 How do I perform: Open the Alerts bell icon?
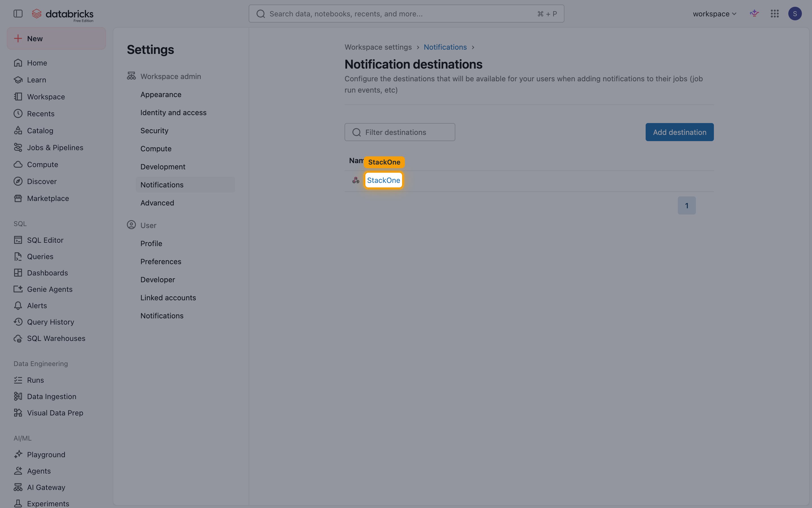[18, 306]
